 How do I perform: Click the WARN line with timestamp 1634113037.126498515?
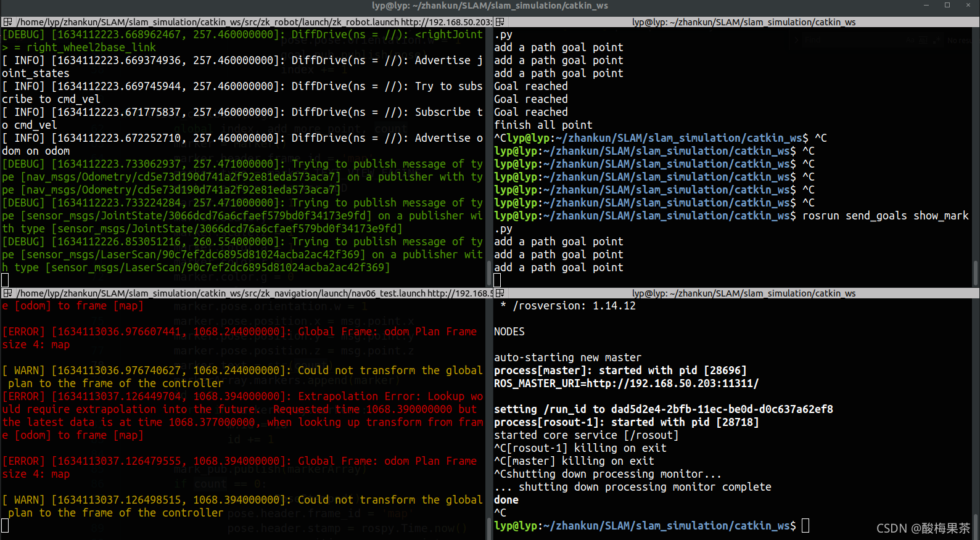pos(242,506)
